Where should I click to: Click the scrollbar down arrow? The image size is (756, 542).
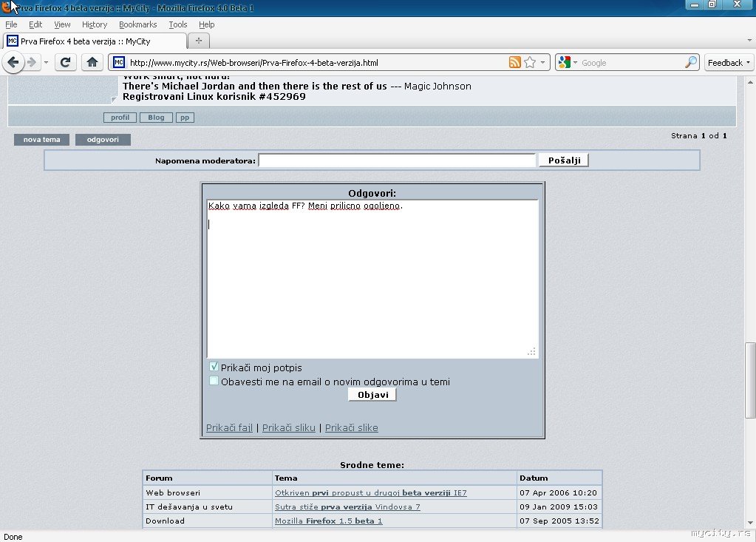pos(750,523)
